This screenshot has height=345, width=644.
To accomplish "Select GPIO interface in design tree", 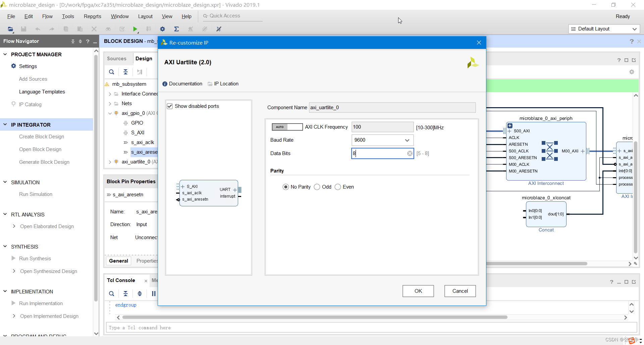I will click(x=137, y=123).
